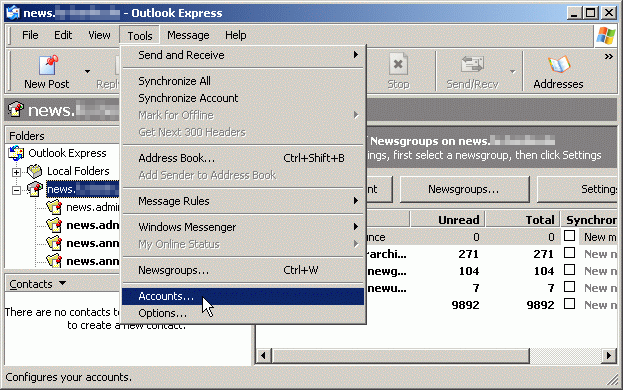The image size is (623, 390).
Task: Click the bold news.adn newsgroup icon
Action: click(x=54, y=225)
